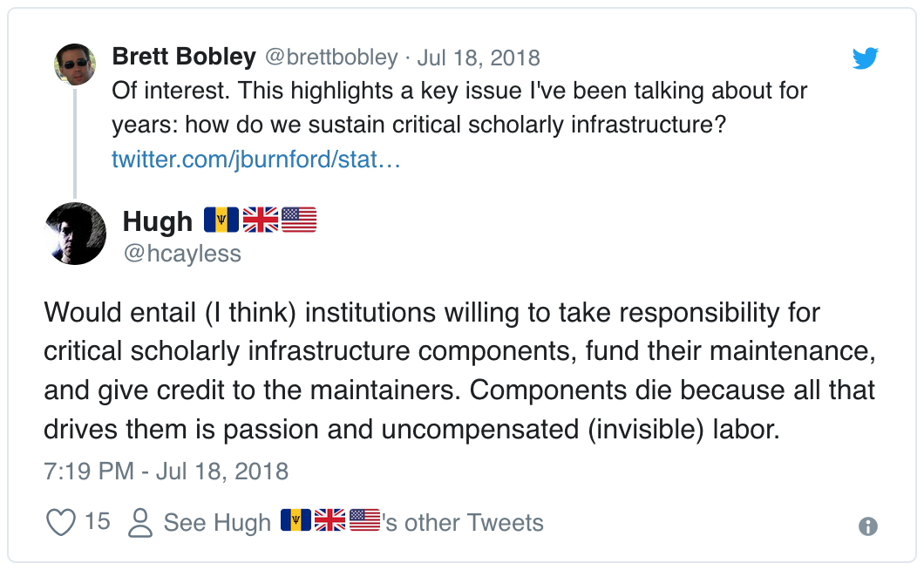
Task: Click Hugh's profile avatar picture
Action: [75, 234]
